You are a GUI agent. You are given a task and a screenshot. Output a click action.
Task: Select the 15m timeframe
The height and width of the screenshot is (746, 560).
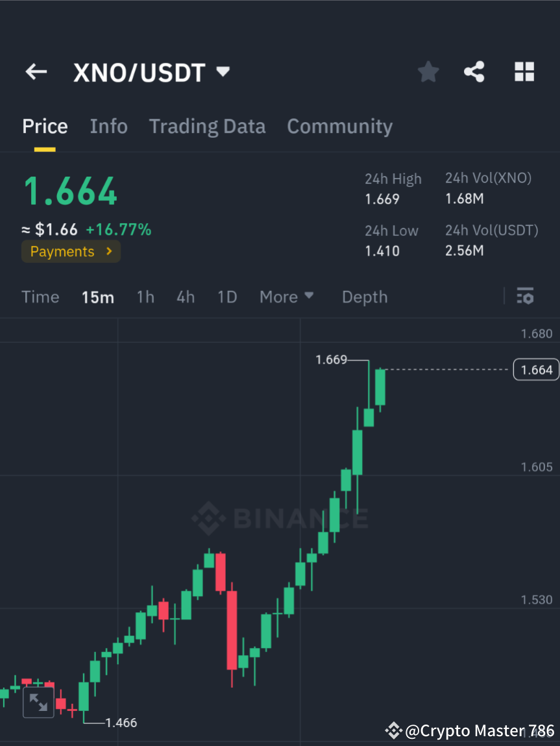click(98, 297)
